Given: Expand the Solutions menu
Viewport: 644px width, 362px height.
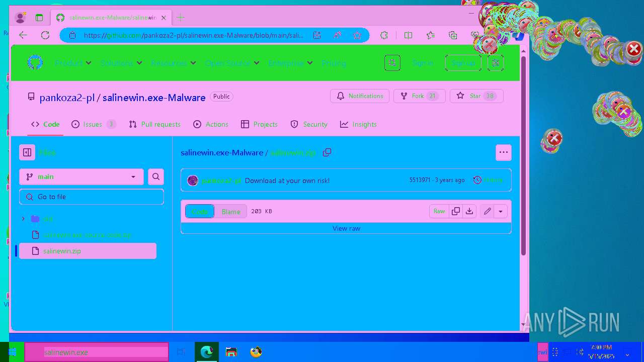Looking at the screenshot, I should [x=121, y=63].
